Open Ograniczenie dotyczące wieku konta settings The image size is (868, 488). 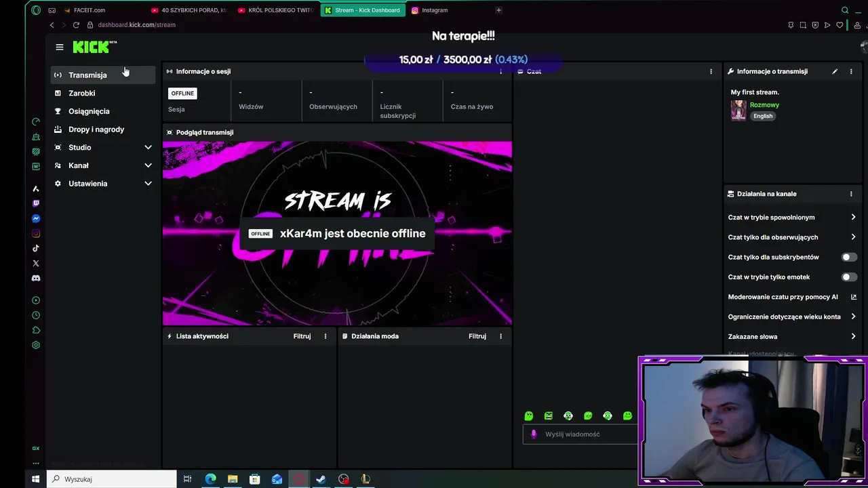[x=792, y=317]
